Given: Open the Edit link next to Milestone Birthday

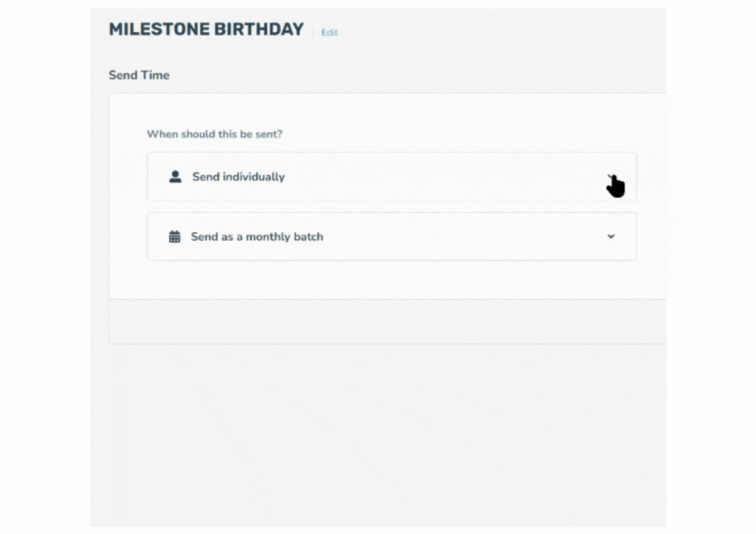Looking at the screenshot, I should [x=329, y=32].
